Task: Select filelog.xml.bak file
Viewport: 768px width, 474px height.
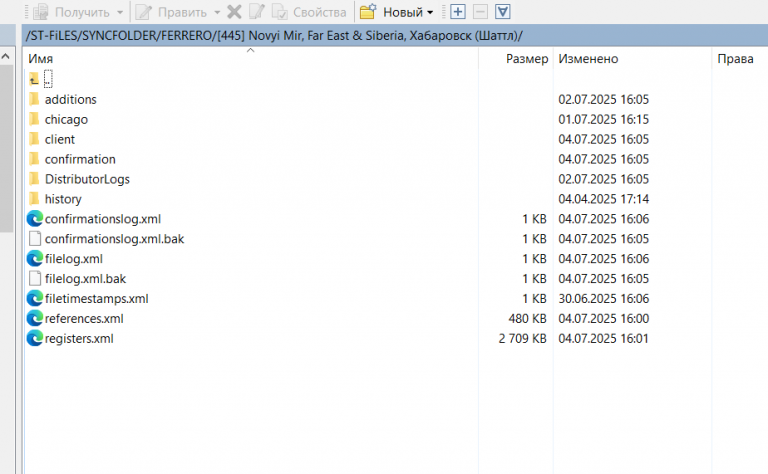Action: [x=85, y=279]
